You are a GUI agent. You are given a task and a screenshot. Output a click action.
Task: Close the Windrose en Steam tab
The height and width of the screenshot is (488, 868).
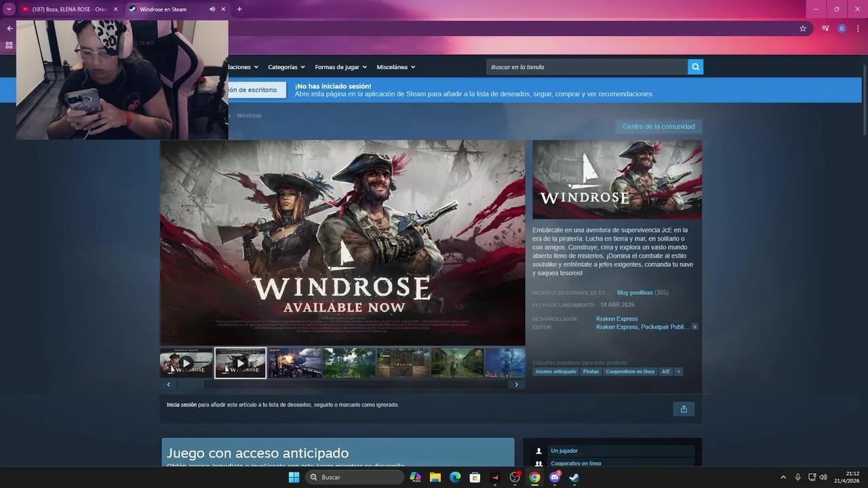(223, 9)
